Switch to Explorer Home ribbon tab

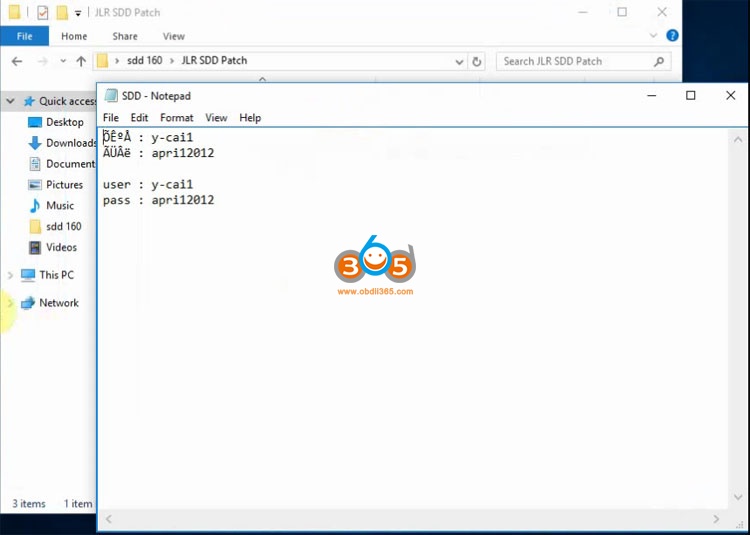[x=74, y=36]
